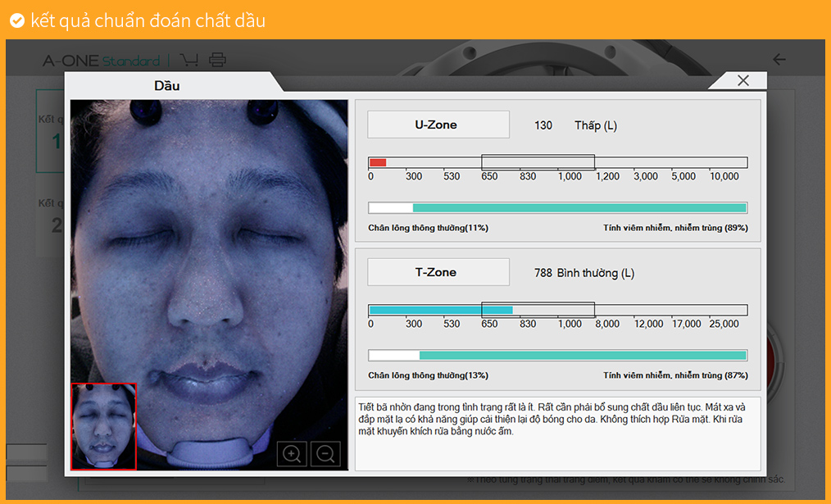The height and width of the screenshot is (504, 831).
Task: Click the T-Zone 'Bình thường (L)' result label
Action: pos(596,273)
